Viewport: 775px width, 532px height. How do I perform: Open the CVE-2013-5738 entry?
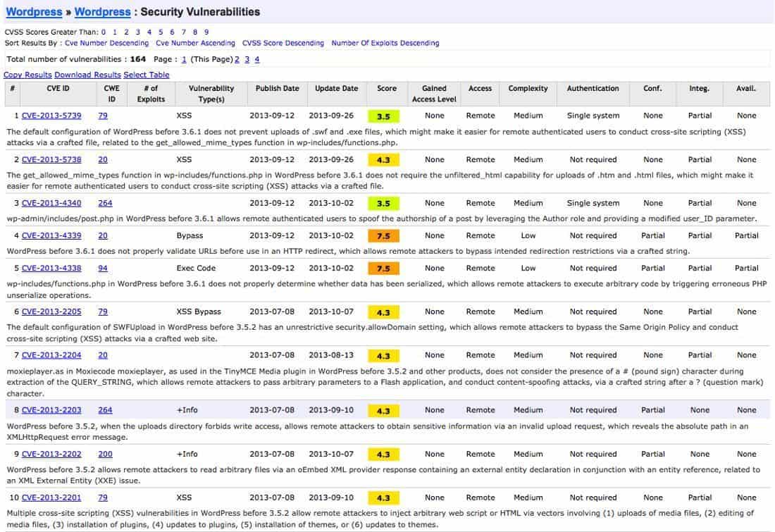(x=51, y=160)
